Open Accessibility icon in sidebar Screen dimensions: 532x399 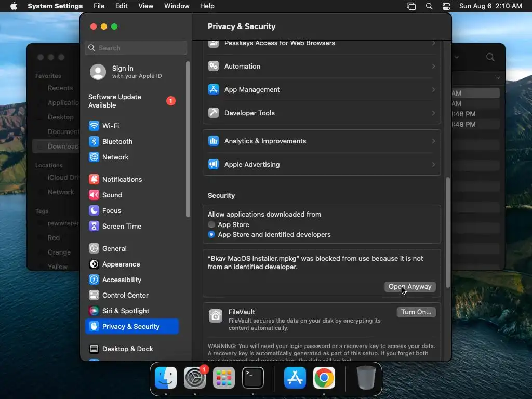point(94,280)
